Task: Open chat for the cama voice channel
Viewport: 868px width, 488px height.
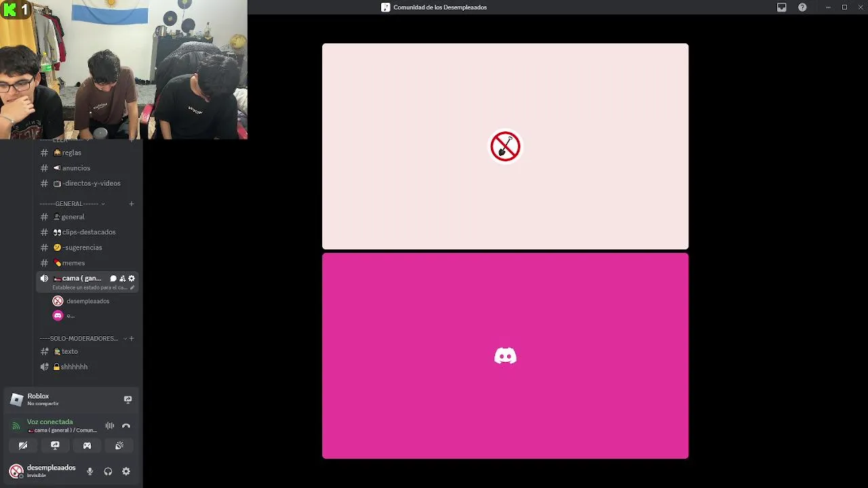Action: tap(113, 279)
